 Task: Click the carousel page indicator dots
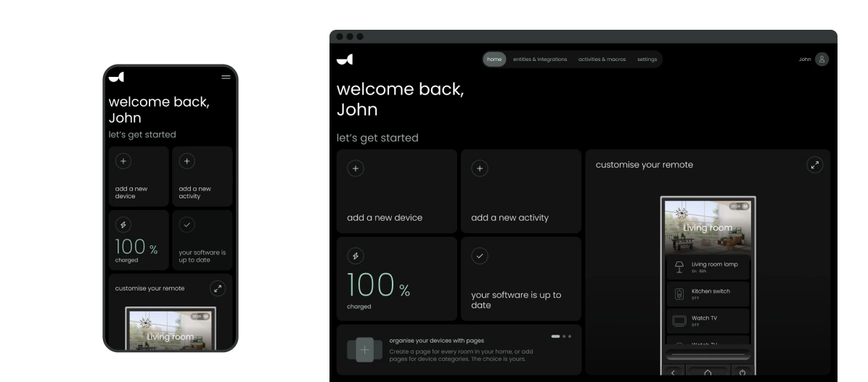(x=561, y=336)
